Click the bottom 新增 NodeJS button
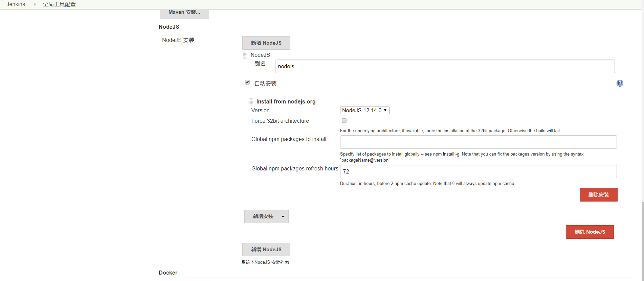Viewport: 644px width, 281px height. click(266, 250)
